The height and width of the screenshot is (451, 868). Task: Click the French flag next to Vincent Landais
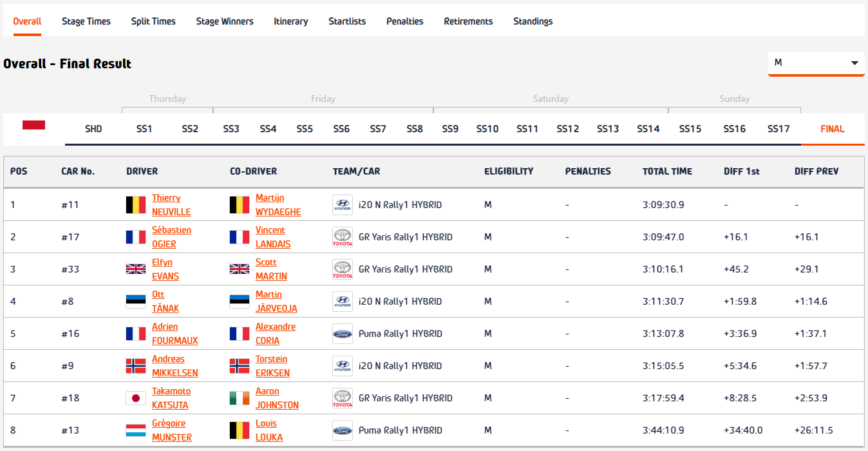(x=240, y=237)
